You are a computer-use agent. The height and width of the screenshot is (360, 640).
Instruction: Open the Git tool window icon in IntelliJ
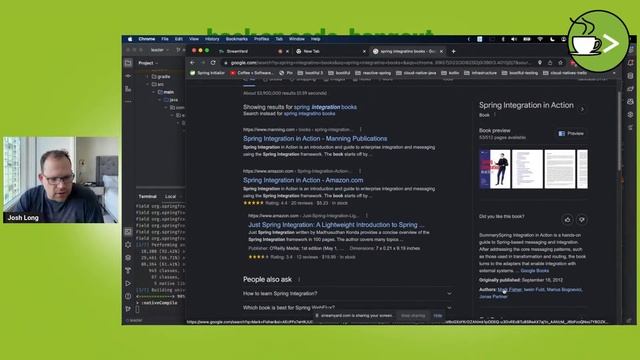128,309
